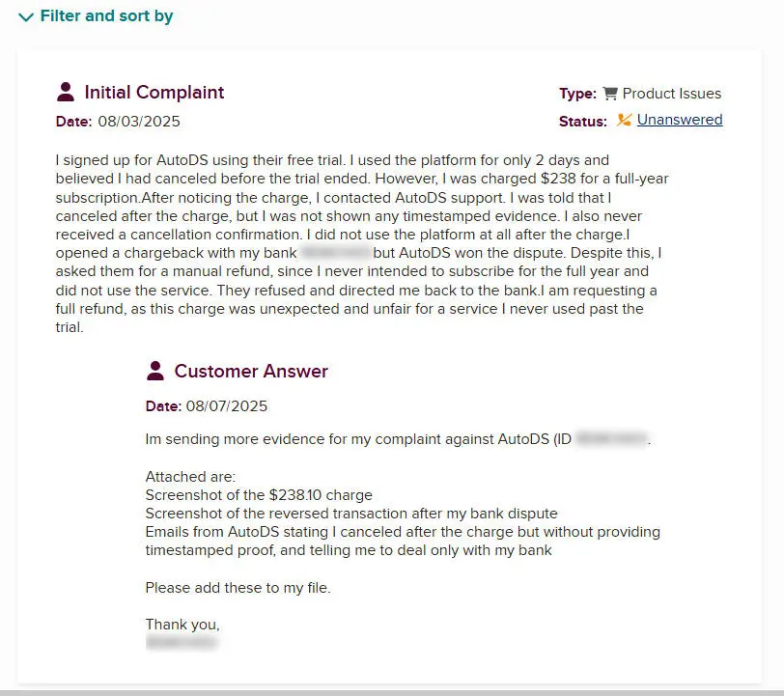Click the shopping cart icon beside Product Issues

(609, 94)
